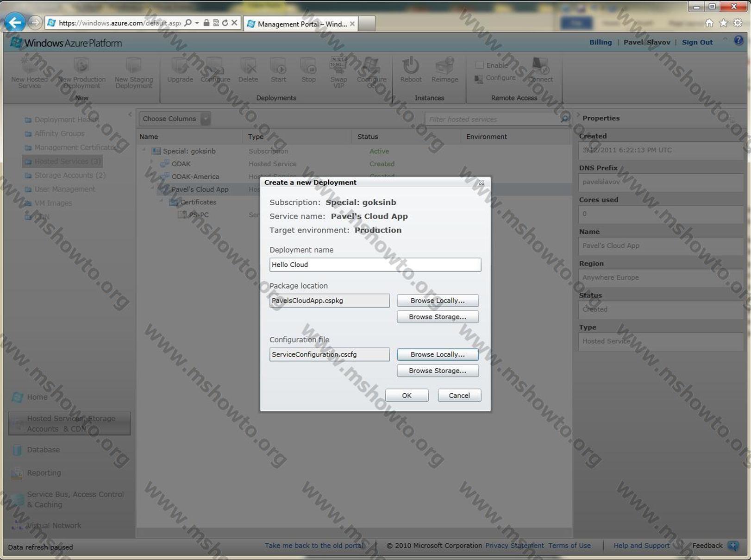Viewport: 751px width, 560px height.
Task: Open Reporting navigation section
Action: pos(37,473)
